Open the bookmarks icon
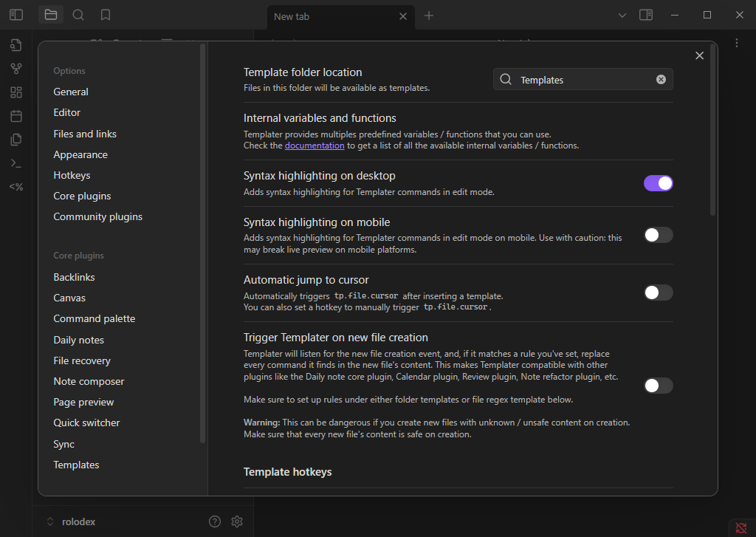756x537 pixels. coord(106,15)
